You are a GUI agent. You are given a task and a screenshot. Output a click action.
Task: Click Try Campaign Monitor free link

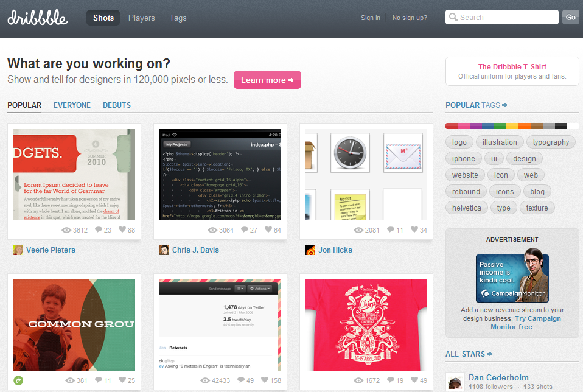click(526, 323)
